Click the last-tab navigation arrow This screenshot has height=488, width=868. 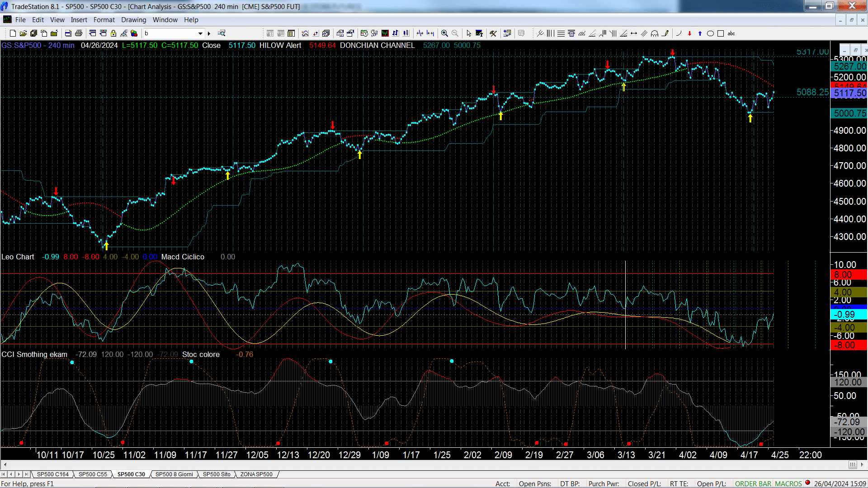(x=27, y=474)
